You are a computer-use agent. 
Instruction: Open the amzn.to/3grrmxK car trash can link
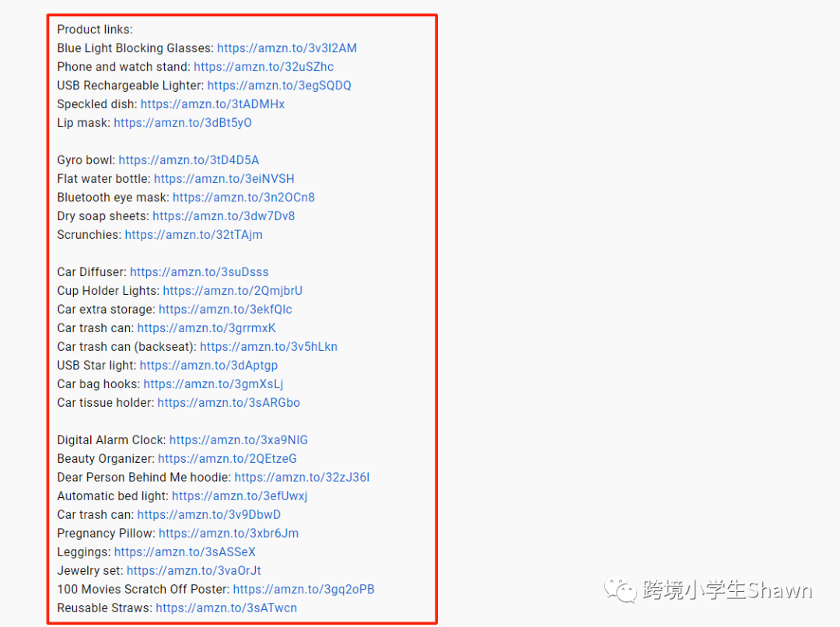click(206, 328)
